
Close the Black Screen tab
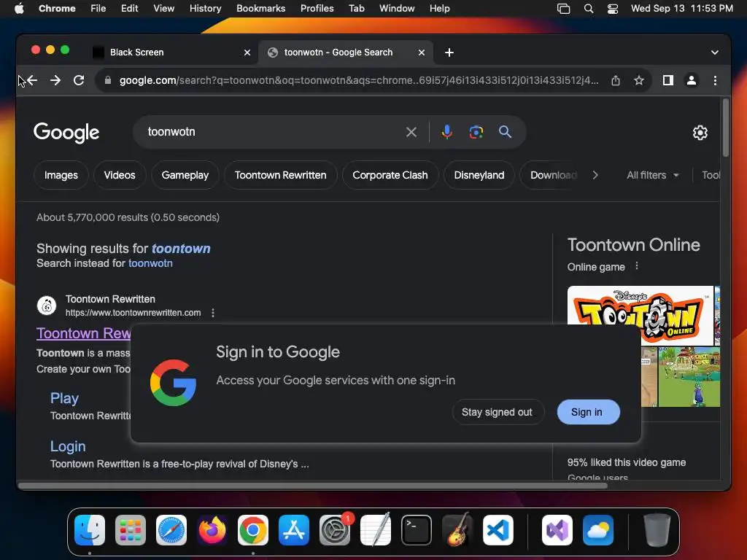point(247,52)
